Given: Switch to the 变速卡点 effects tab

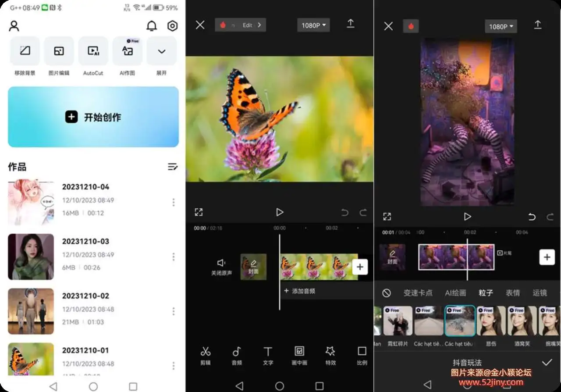Looking at the screenshot, I should tap(418, 293).
